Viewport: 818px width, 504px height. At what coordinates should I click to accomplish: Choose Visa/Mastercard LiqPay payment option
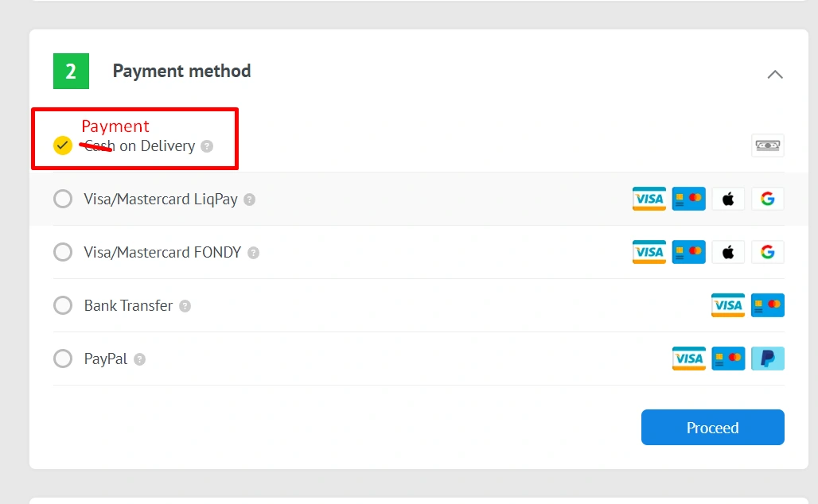63,199
